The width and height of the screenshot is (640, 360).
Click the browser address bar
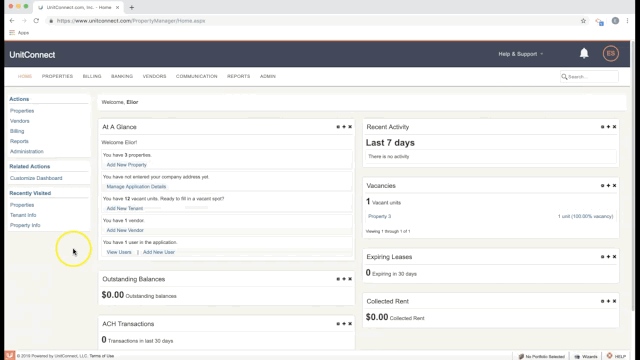coord(310,21)
